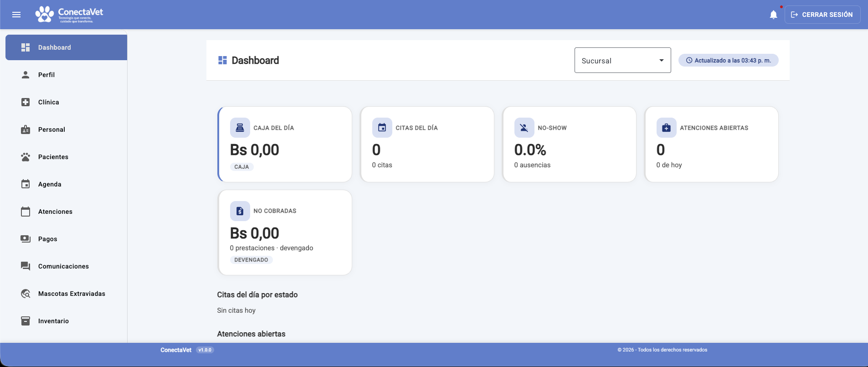Click the Pagos money icon

point(26,239)
